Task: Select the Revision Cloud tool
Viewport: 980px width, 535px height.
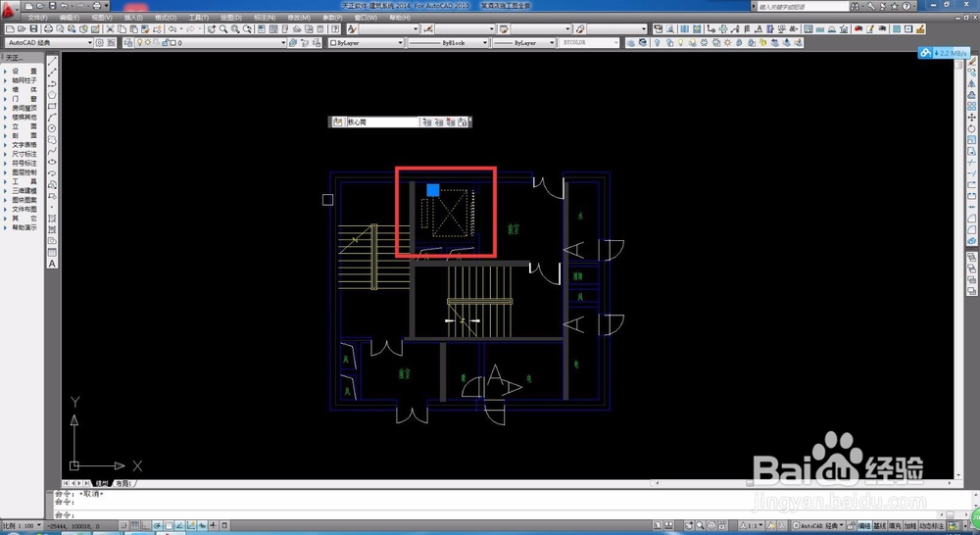Action: coord(53,140)
